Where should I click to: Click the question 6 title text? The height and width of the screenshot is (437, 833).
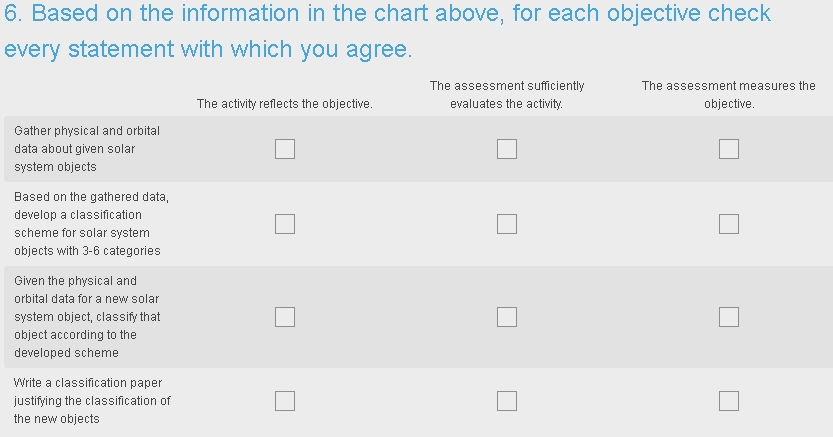(x=387, y=31)
